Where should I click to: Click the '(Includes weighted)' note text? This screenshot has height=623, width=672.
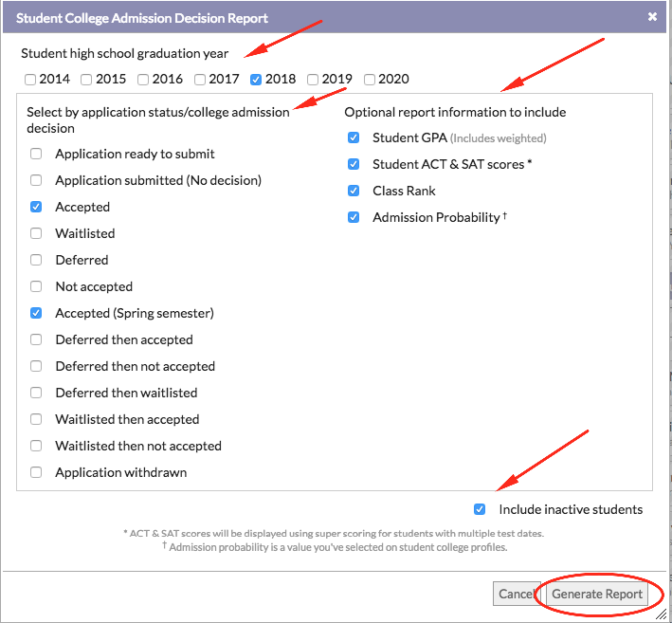tap(498, 138)
